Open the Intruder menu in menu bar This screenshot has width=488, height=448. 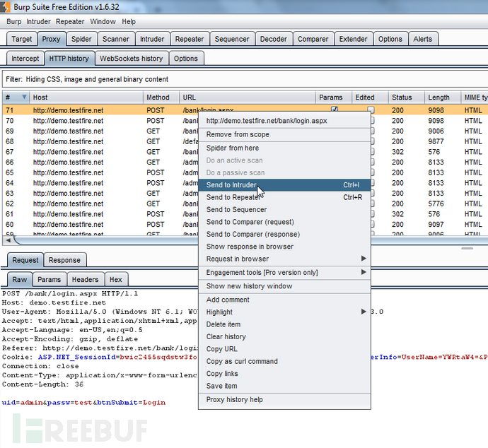[38, 21]
